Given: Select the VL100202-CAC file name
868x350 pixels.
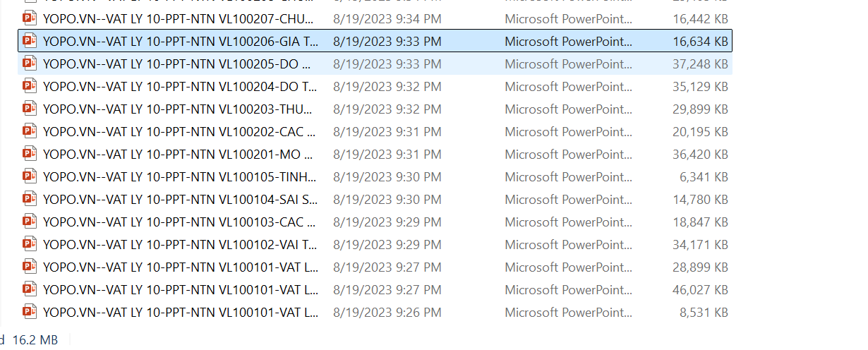Looking at the screenshot, I should pyautogui.click(x=178, y=132).
